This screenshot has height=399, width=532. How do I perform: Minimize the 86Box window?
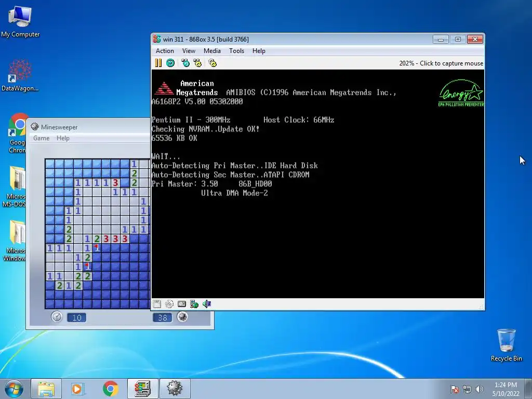(x=441, y=39)
